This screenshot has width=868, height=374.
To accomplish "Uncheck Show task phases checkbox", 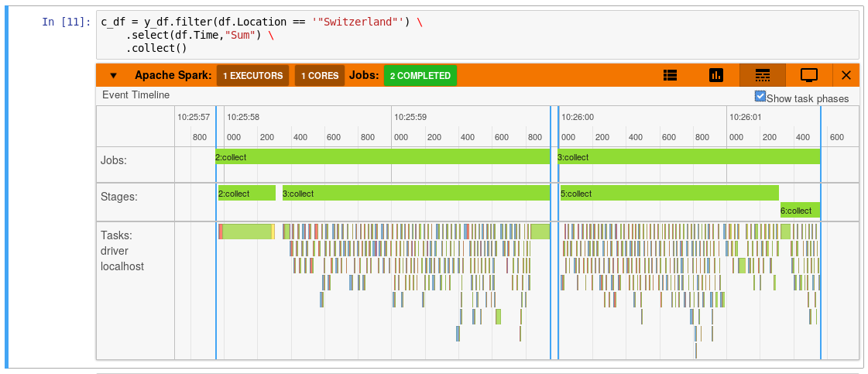I will coord(760,97).
